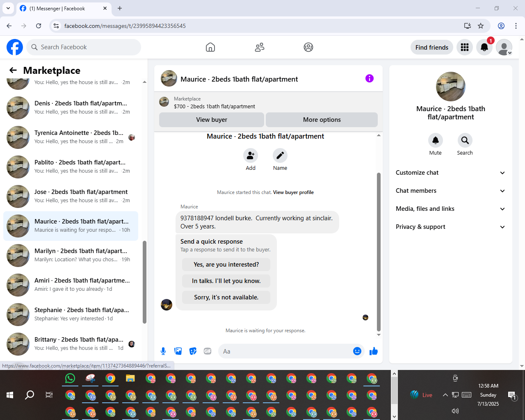Open Windows Start menu
The height and width of the screenshot is (420, 525).
pos(10,395)
